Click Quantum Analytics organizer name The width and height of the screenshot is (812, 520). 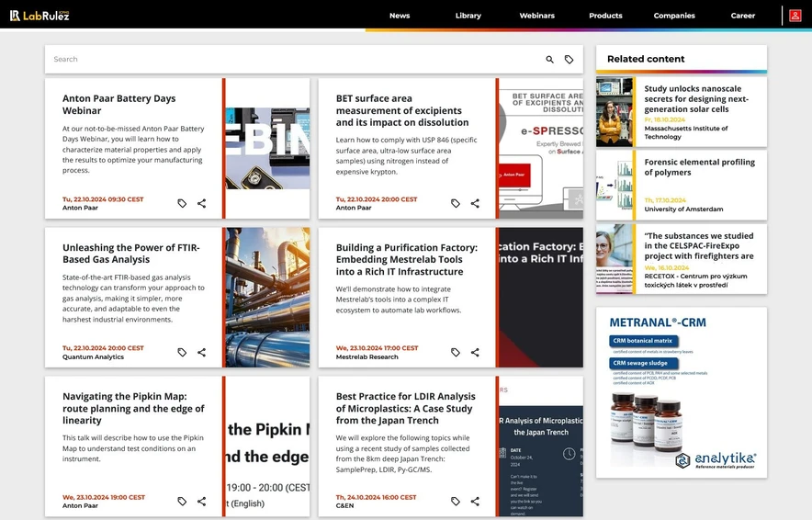click(93, 356)
